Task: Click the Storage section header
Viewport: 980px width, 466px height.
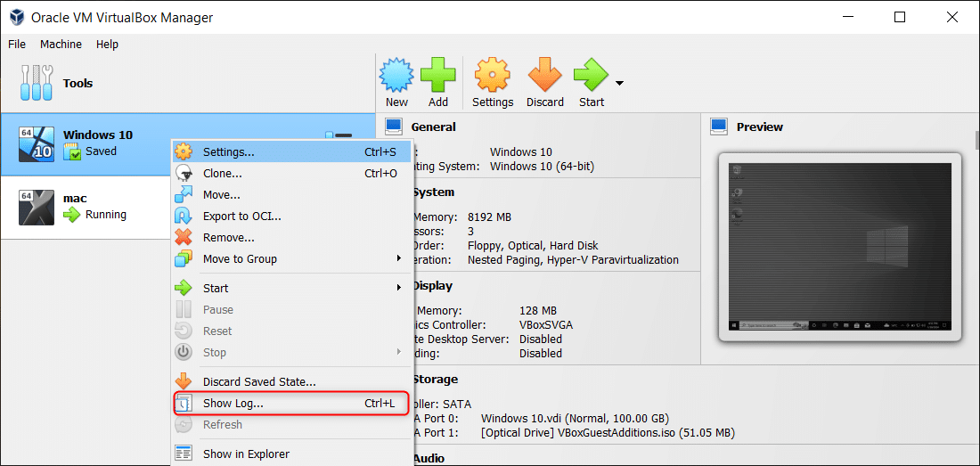Action: click(x=435, y=380)
